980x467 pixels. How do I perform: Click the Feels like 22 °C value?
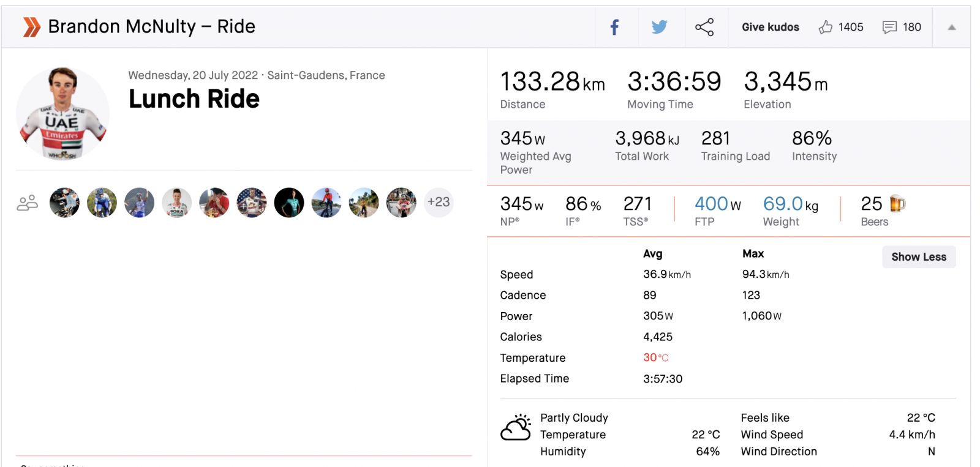click(x=921, y=418)
